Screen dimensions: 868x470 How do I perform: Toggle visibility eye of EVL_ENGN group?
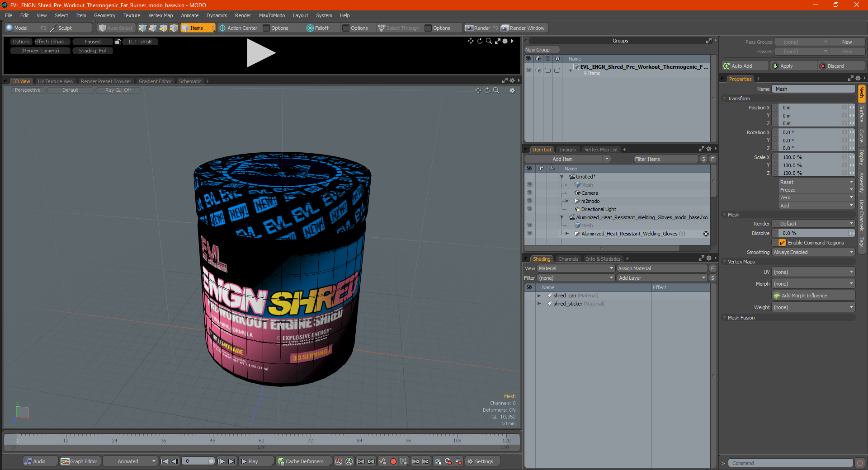point(528,70)
